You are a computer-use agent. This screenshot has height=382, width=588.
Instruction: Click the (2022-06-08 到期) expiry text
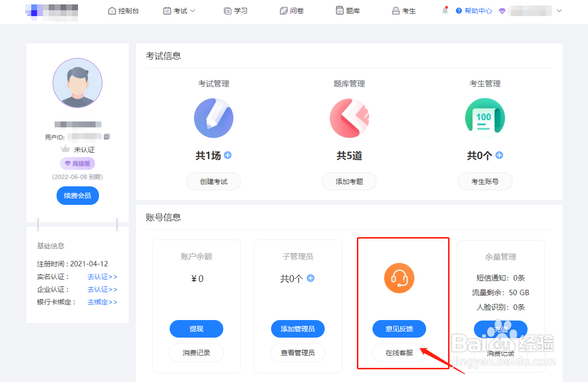[78, 177]
